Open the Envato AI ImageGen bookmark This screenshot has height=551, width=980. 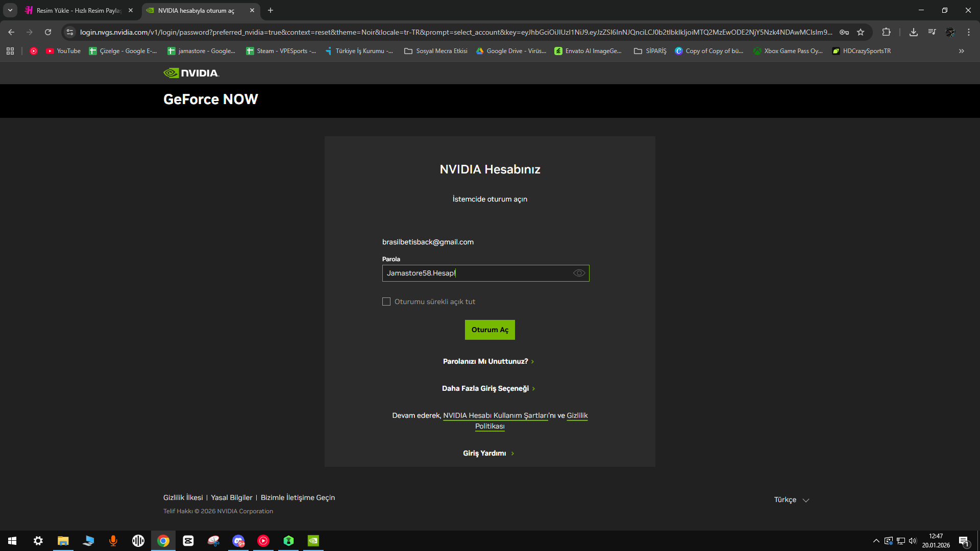click(588, 51)
